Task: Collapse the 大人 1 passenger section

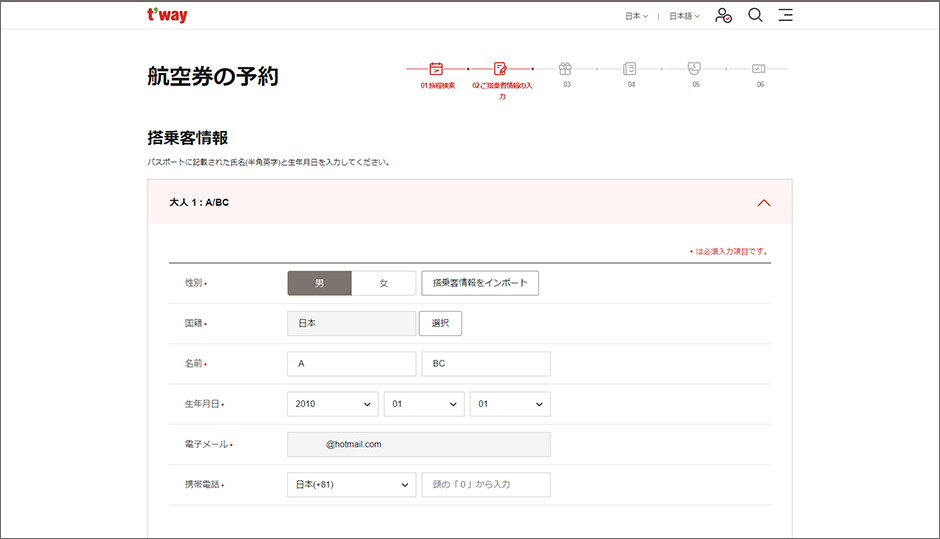Action: pyautogui.click(x=764, y=202)
